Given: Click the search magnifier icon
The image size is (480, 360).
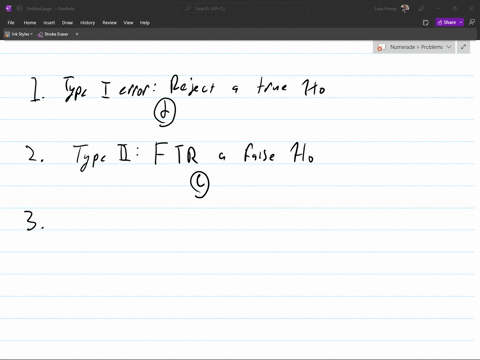Looking at the screenshot, I should [x=188, y=8].
